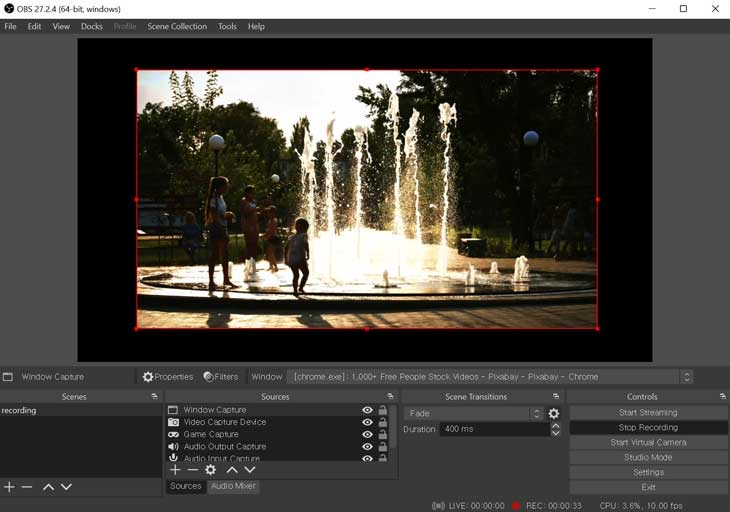
Task: Open the Scene Collection menu
Action: [177, 27]
